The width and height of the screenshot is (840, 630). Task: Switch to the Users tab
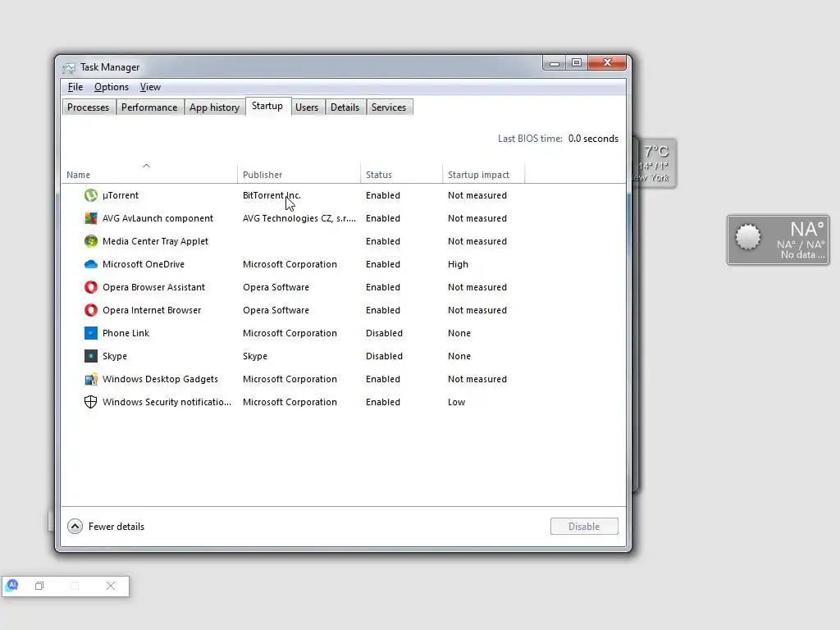click(x=307, y=107)
